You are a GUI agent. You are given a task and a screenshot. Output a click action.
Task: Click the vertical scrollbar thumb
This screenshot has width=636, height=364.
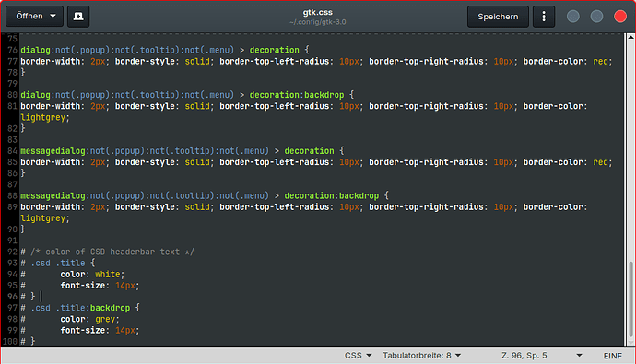[x=630, y=299]
